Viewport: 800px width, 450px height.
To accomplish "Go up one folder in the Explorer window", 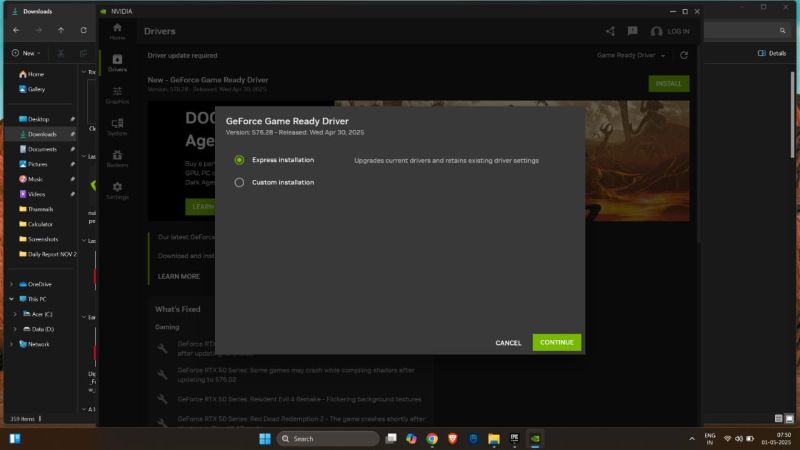I will pyautogui.click(x=61, y=31).
